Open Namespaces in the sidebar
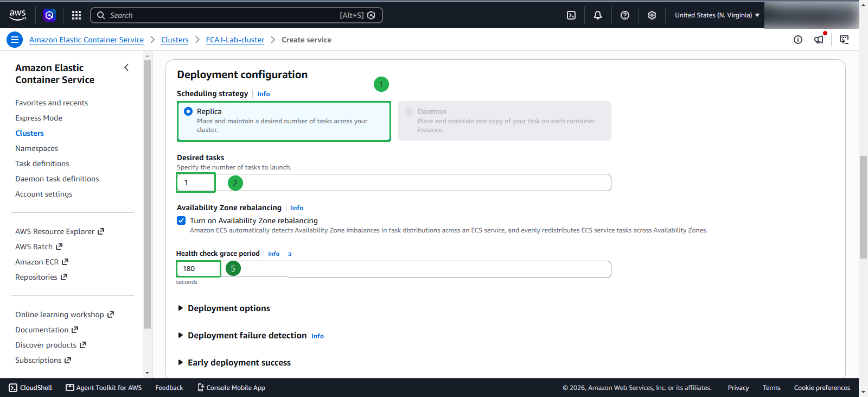This screenshot has width=868, height=397. 36,148
